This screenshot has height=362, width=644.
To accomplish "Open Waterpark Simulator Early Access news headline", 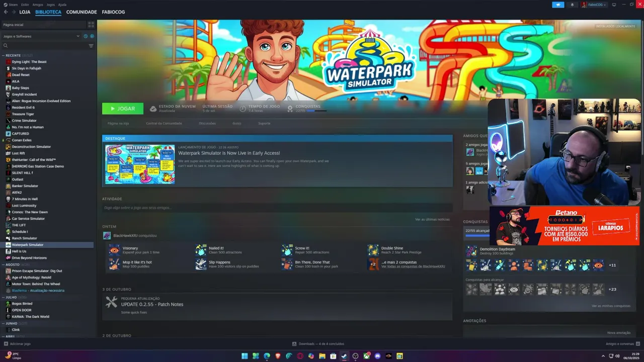I will (229, 153).
